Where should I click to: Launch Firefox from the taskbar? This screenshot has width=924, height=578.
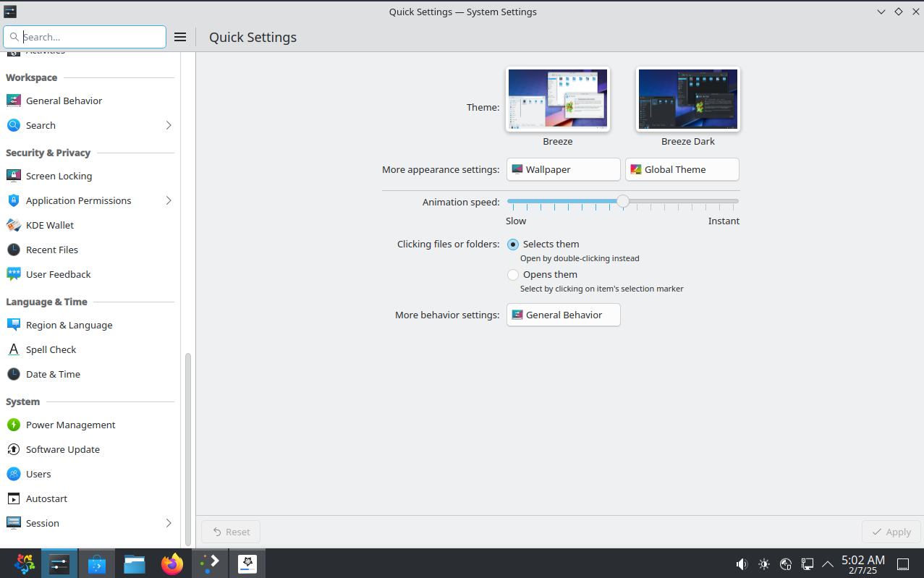click(172, 564)
